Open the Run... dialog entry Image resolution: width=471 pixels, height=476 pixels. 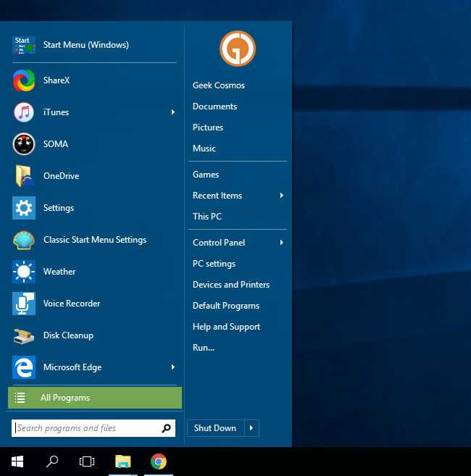(204, 347)
